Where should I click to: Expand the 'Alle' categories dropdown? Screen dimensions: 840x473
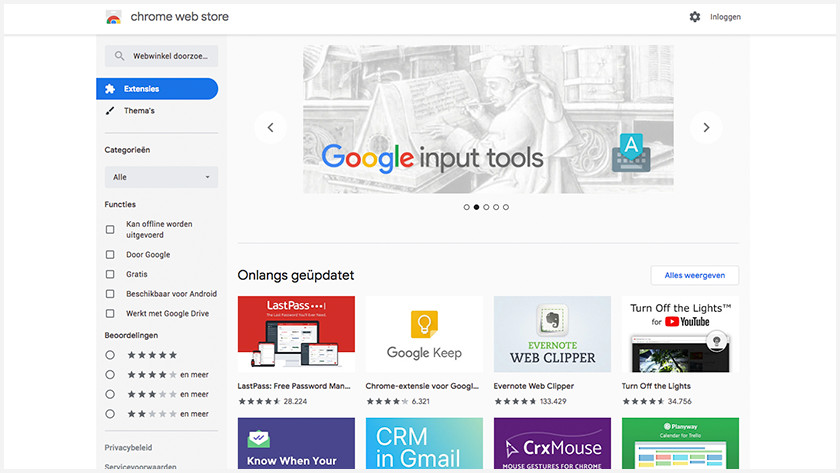click(161, 177)
